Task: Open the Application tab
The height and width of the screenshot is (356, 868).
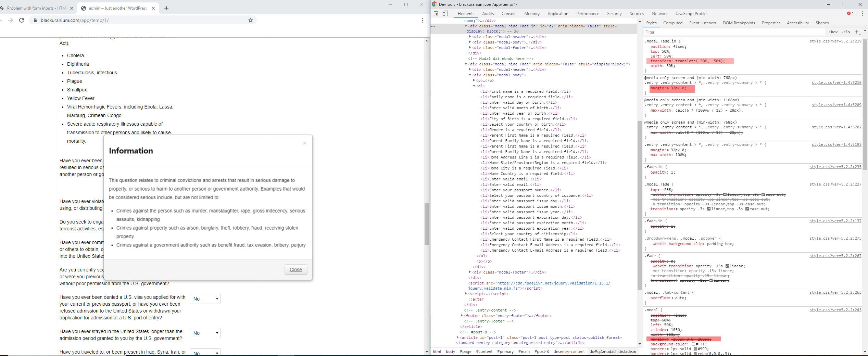Action: click(558, 14)
